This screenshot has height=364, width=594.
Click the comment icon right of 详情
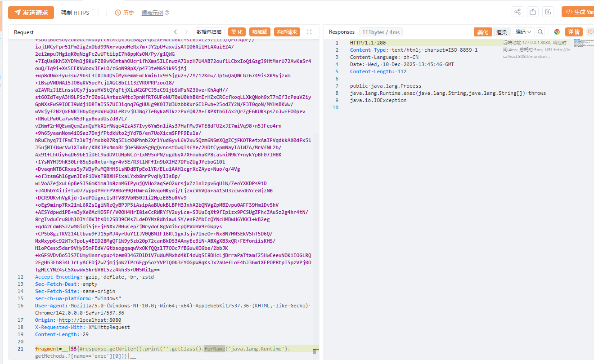pyautogui.click(x=590, y=32)
